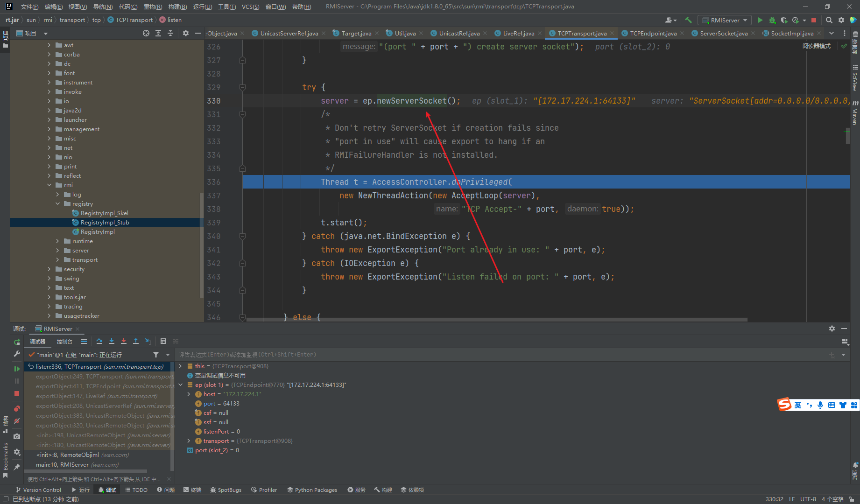The image size is (860, 504).
Task: Open the SpotBugs tool window
Action: 226,490
